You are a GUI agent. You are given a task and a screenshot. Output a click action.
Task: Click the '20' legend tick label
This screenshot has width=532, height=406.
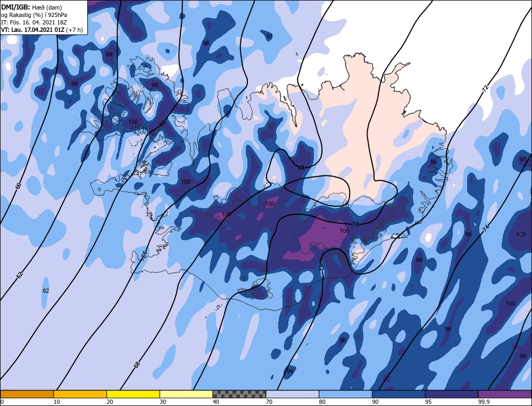[110, 402]
